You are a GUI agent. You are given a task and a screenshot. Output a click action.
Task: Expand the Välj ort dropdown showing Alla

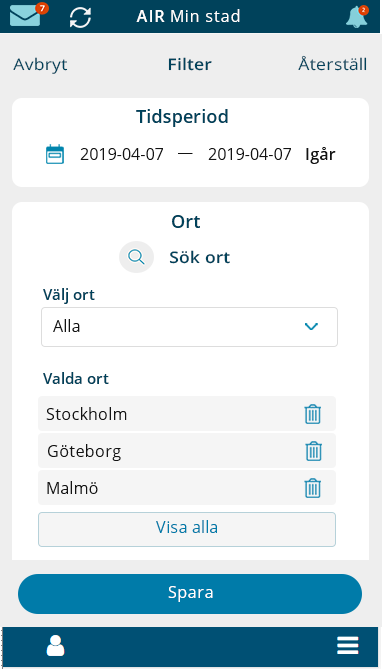click(x=190, y=327)
